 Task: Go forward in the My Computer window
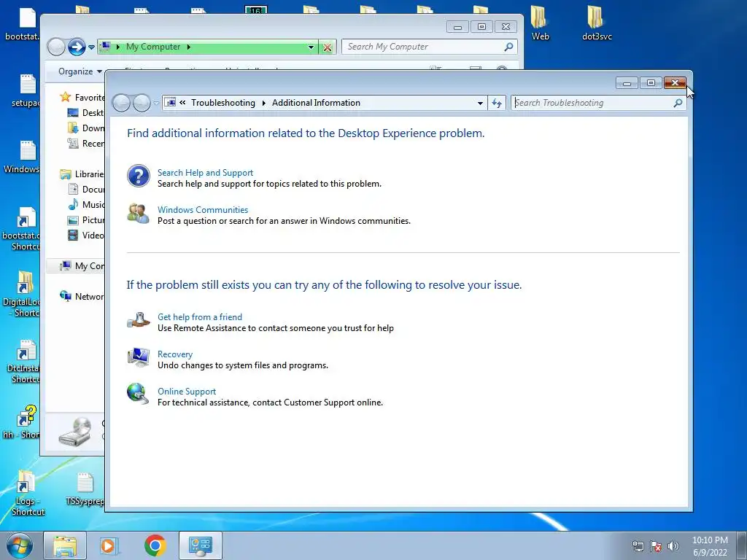[x=76, y=47]
